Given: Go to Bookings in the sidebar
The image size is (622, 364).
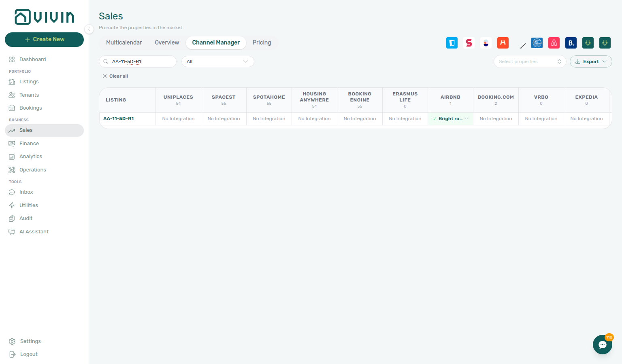Looking at the screenshot, I should coord(44,108).
